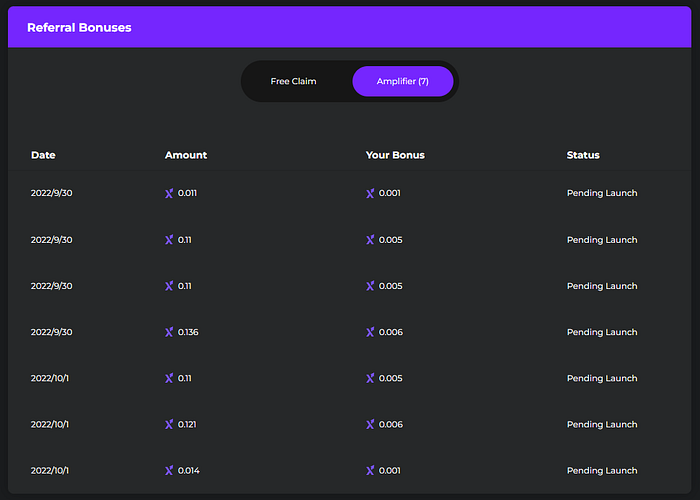Click the Date column header
The height and width of the screenshot is (500, 700).
(43, 155)
